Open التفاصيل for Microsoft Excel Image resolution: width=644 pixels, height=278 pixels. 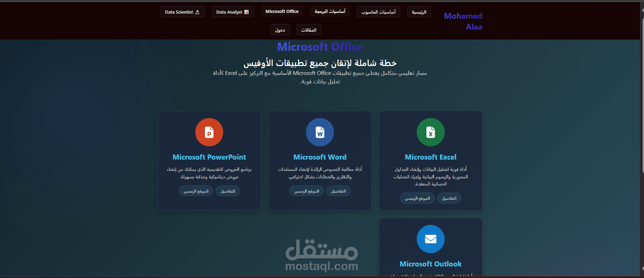(449, 198)
